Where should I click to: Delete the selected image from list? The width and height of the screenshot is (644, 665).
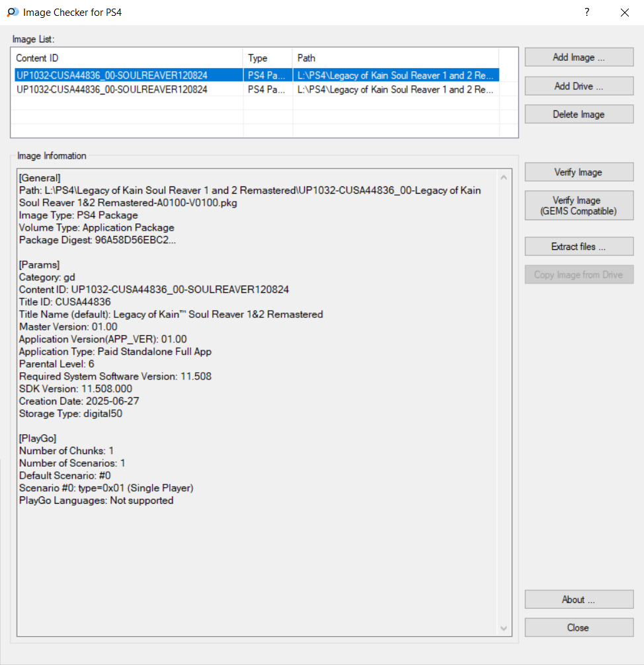[579, 114]
